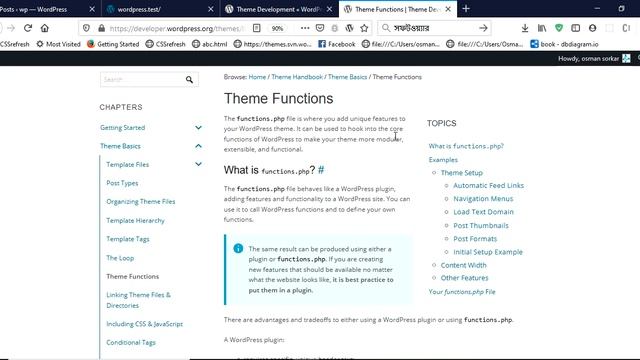The width and height of the screenshot is (640, 360).
Task: Click the Home breadcrumb link
Action: click(x=257, y=77)
